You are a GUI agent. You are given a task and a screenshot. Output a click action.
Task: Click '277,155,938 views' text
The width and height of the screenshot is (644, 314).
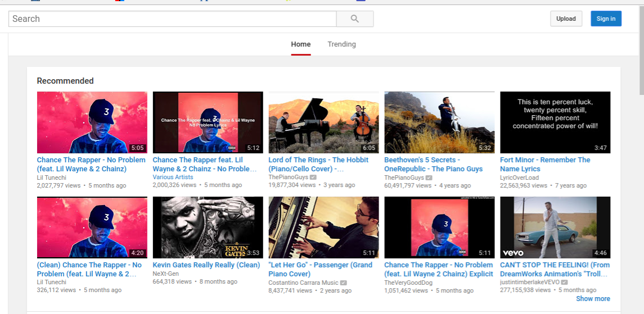point(525,290)
